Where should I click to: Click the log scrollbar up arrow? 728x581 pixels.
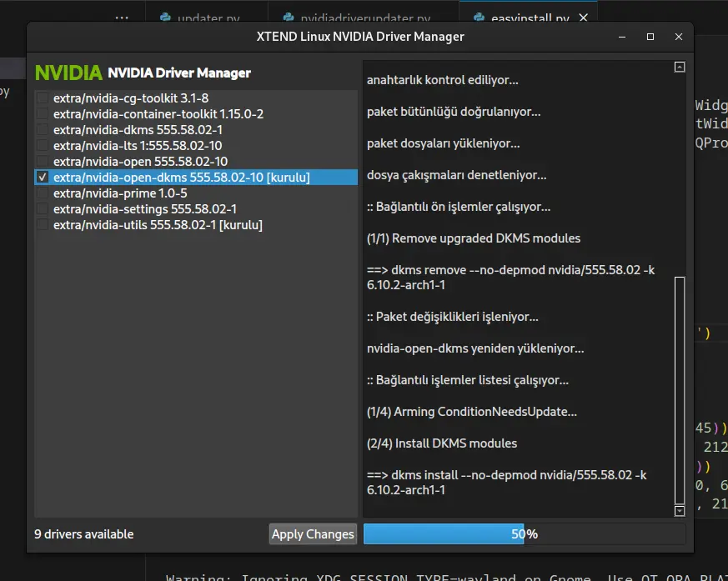pyautogui.click(x=680, y=67)
